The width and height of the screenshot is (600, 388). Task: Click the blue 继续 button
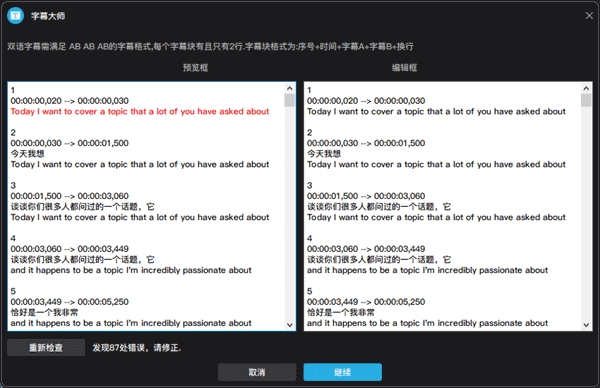click(x=342, y=372)
